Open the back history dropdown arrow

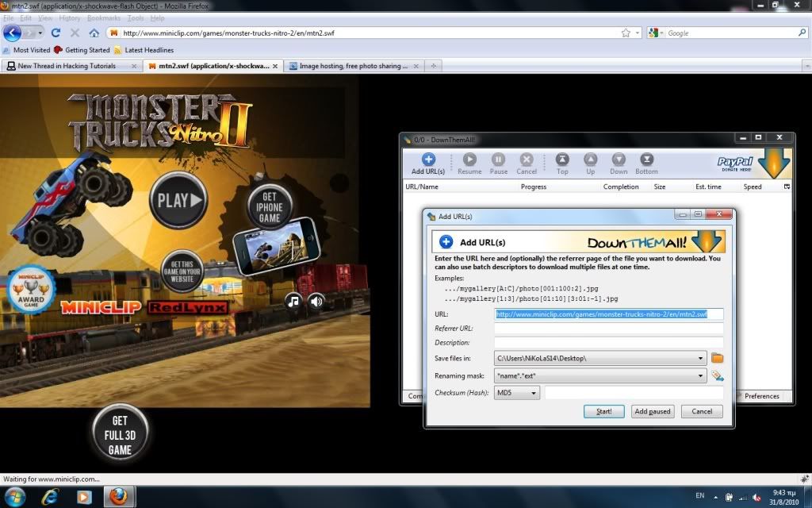click(40, 33)
